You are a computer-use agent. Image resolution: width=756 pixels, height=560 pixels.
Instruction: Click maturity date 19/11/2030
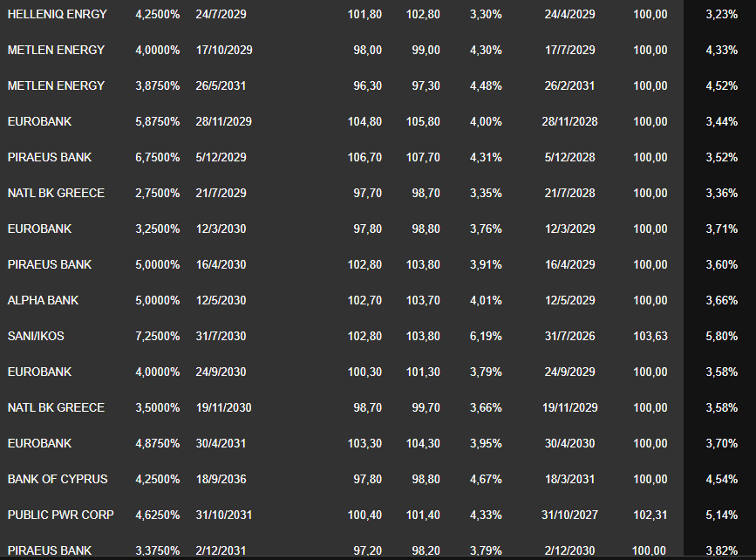(x=224, y=407)
